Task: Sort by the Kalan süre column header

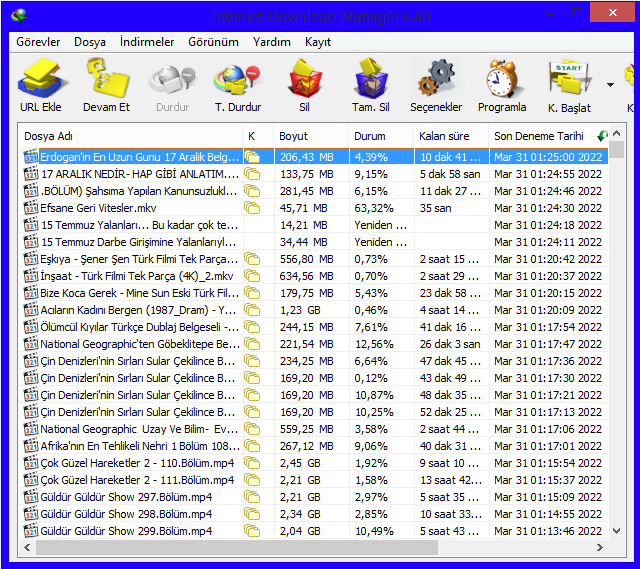Action: 451,136
